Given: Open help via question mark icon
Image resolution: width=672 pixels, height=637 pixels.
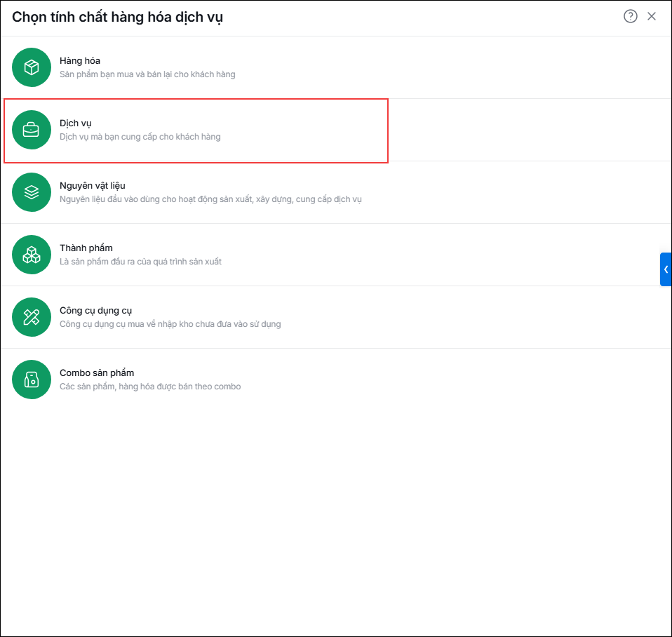Looking at the screenshot, I should pyautogui.click(x=630, y=16).
